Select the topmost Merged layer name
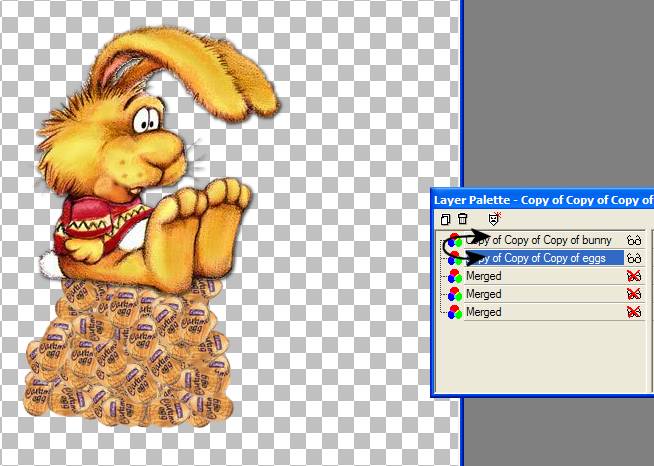Viewport: 654px width, 466px height. 484,276
